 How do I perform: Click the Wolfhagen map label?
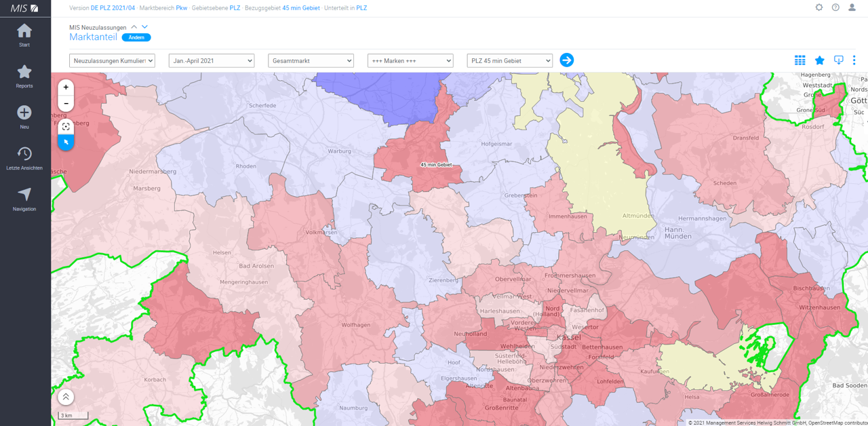pyautogui.click(x=356, y=325)
